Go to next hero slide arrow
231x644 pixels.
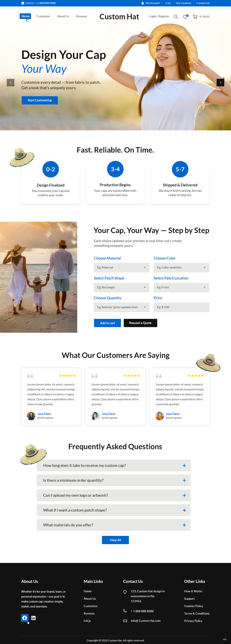(x=220, y=83)
